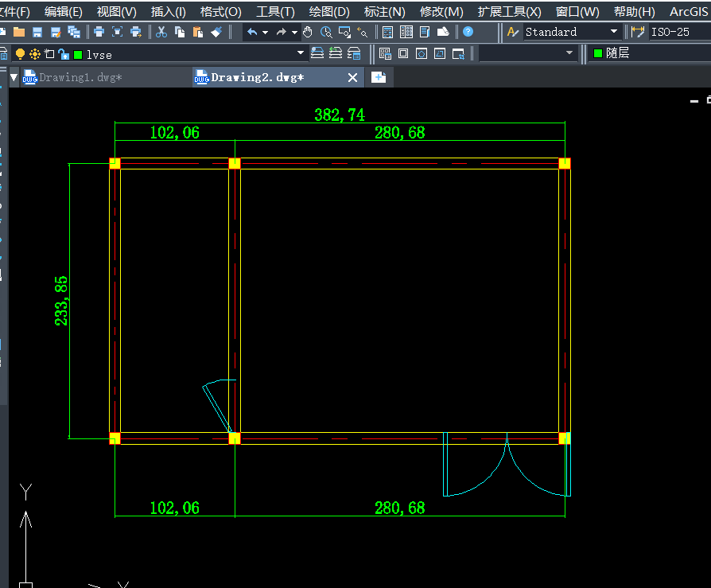Toggle freeze/thaw sun icon for lvse layer
711x588 pixels.
click(x=35, y=54)
